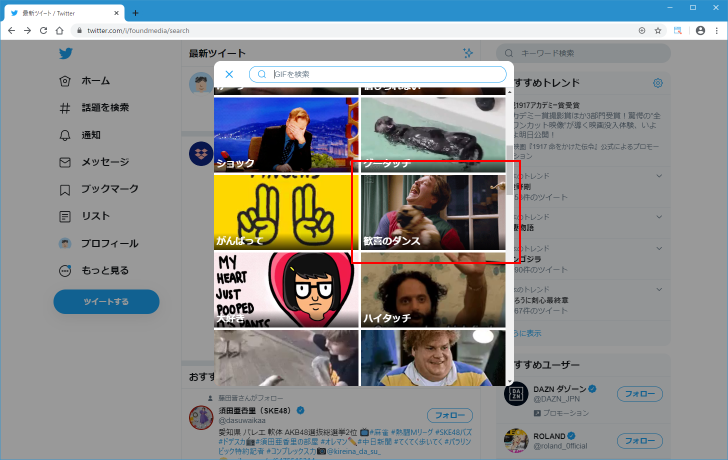Click the ROLAND profile avatar
Viewport: 728px width, 460px height.
coord(516,440)
